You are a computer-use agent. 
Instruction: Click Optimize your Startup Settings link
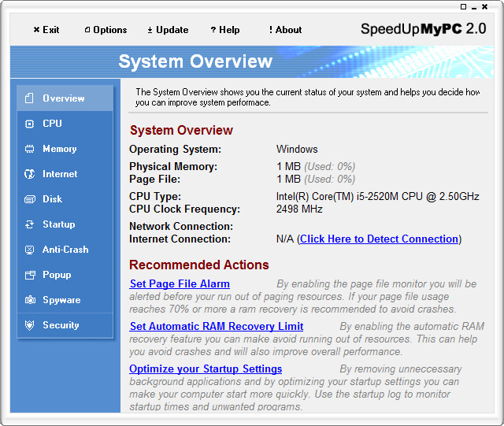point(206,369)
